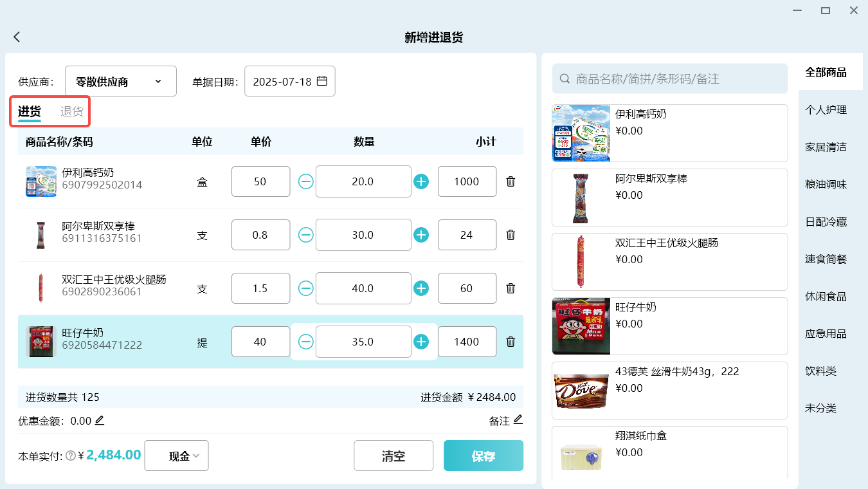Click the quantity field showing 35.0
Screen dimensions: 868x489
pos(363,342)
